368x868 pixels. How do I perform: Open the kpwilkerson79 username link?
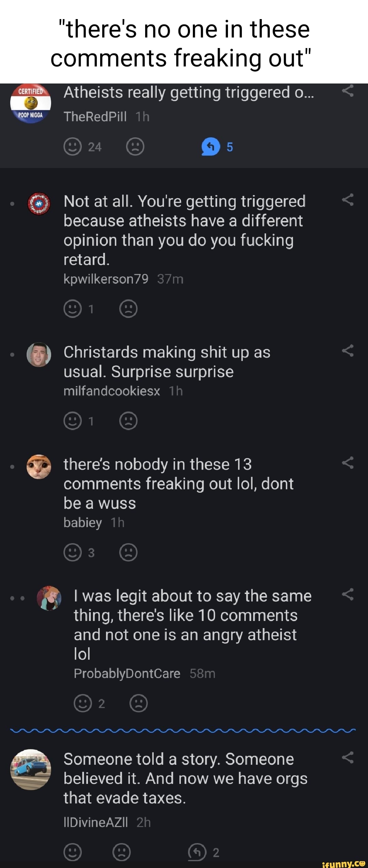pos(106,279)
